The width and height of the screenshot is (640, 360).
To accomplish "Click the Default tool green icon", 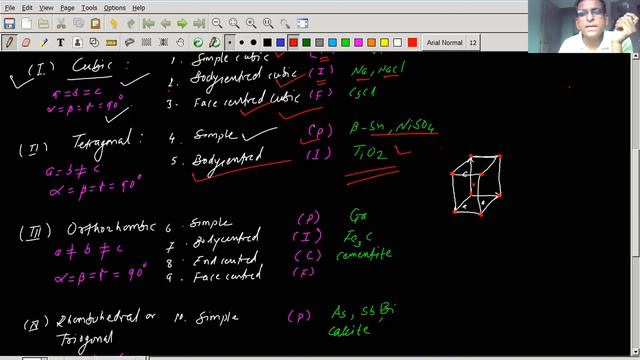I will click(198, 42).
